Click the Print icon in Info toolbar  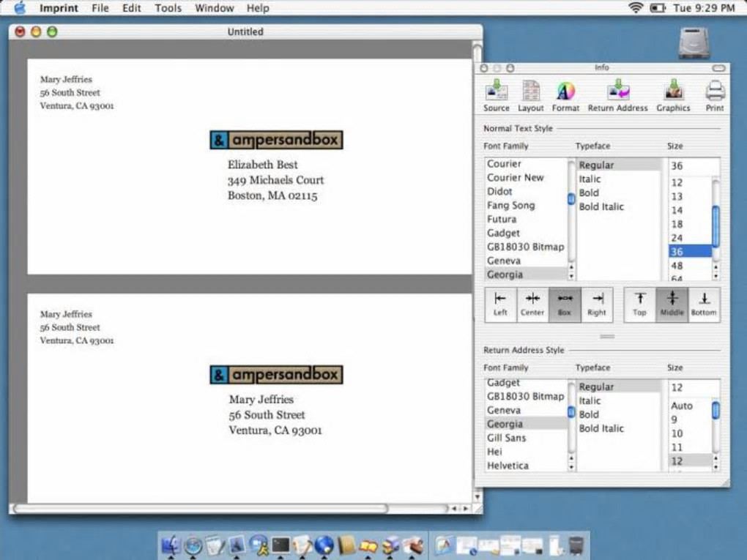[715, 96]
